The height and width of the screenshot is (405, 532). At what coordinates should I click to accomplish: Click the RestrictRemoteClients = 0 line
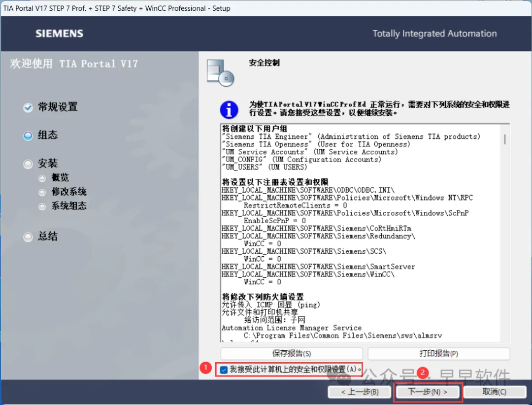[295, 205]
